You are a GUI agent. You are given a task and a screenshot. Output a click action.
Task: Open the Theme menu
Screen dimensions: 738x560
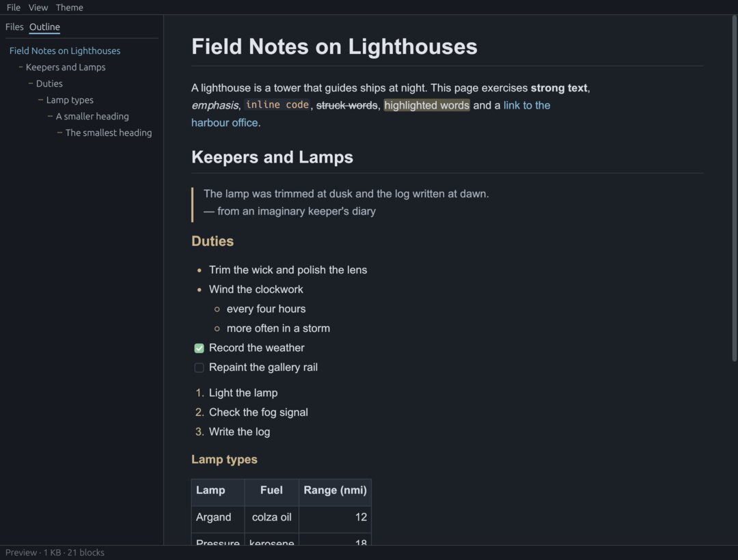point(69,8)
